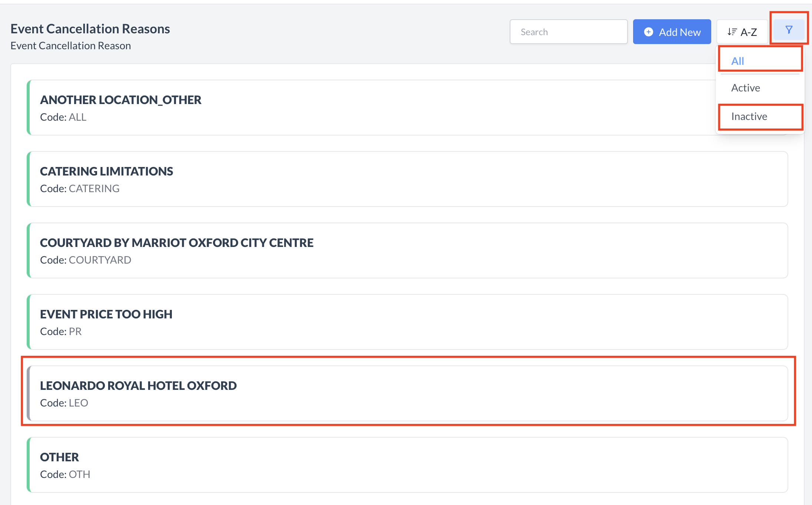Image resolution: width=812 pixels, height=505 pixels.
Task: Select the Inactive filter option
Action: (x=760, y=117)
